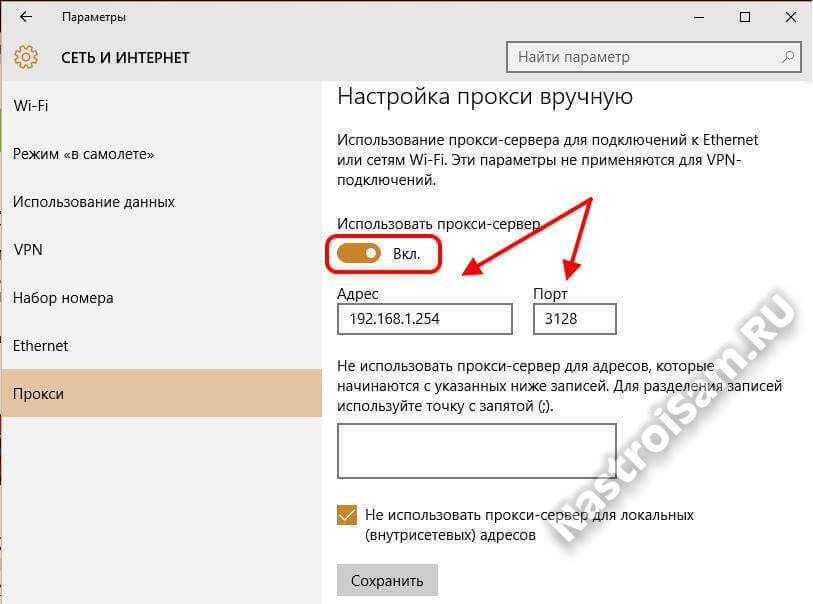
Task: Click the 'СЕТЬ И ИНТЕРНЕТ' title
Action: coord(125,58)
